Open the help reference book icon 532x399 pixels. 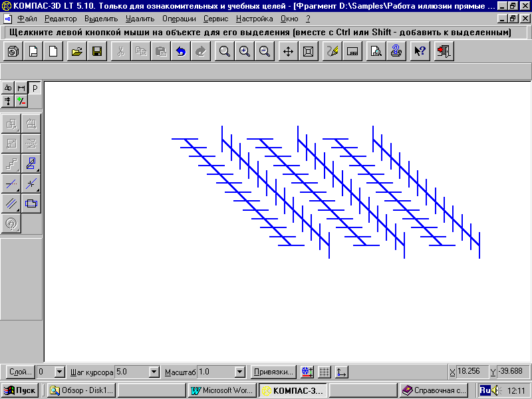click(396, 51)
